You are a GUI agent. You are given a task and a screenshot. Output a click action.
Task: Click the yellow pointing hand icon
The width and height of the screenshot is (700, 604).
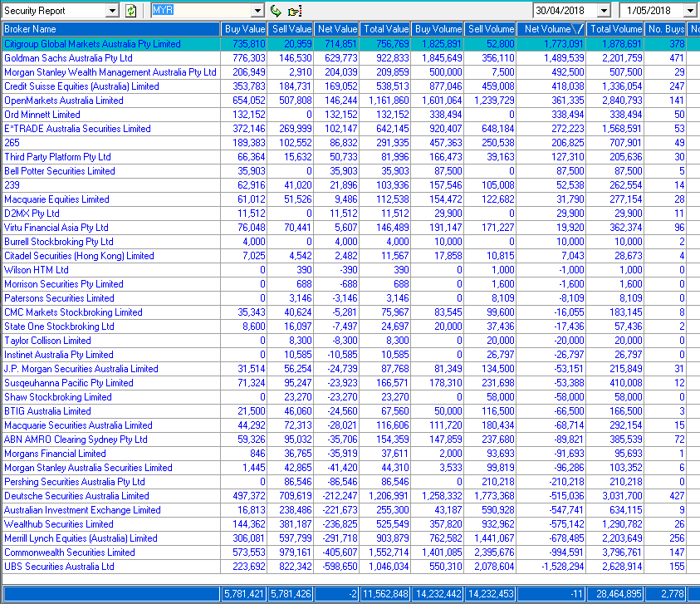pyautogui.click(x=295, y=11)
